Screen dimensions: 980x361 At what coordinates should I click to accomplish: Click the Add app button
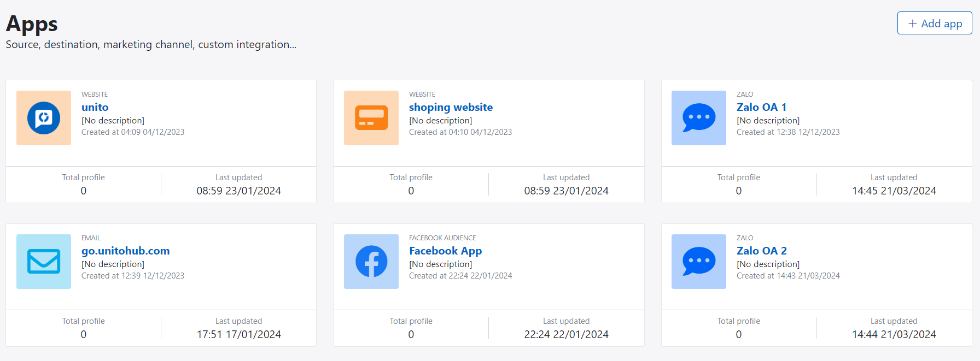pos(934,23)
